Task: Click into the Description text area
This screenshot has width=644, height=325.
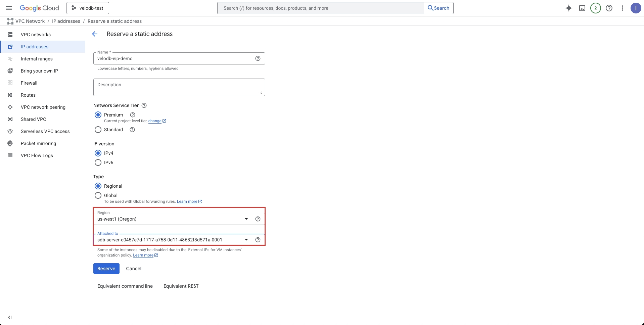Action: click(x=179, y=87)
